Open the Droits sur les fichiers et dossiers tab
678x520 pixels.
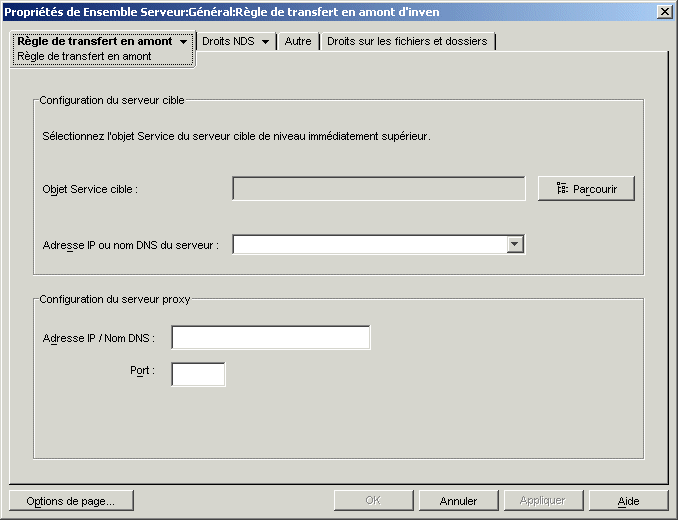pos(407,41)
